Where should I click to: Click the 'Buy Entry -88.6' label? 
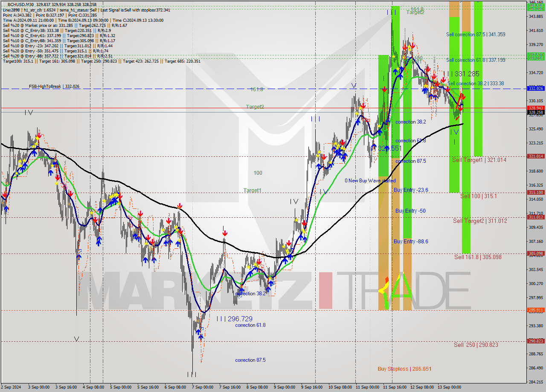click(x=411, y=242)
